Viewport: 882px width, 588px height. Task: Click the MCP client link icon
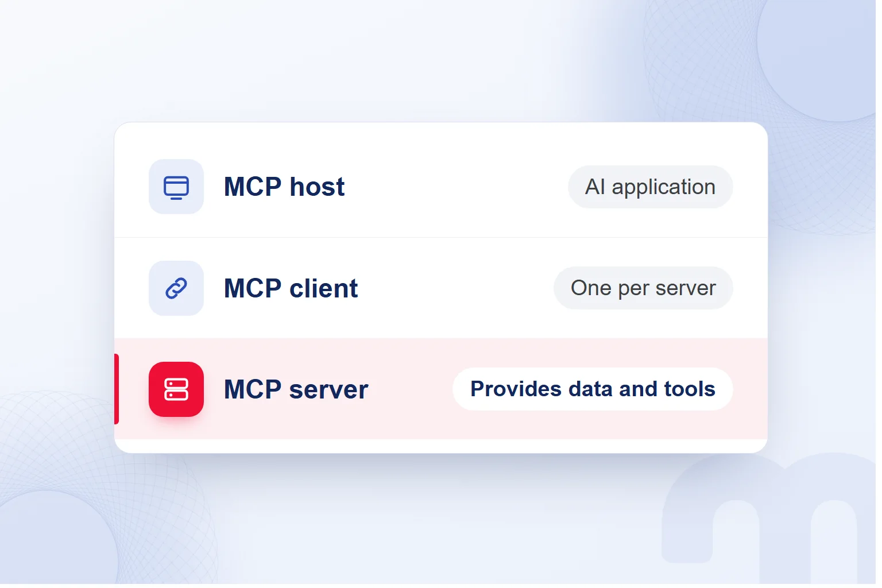pos(176,288)
